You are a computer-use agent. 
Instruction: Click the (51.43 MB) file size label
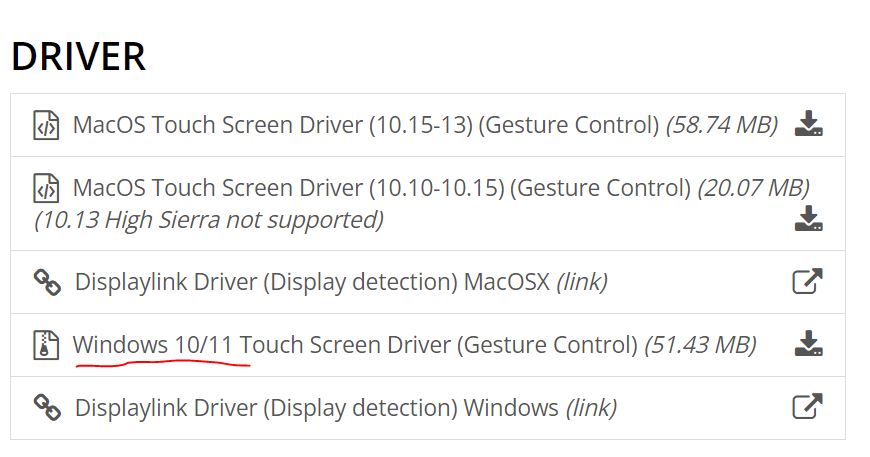(x=700, y=345)
